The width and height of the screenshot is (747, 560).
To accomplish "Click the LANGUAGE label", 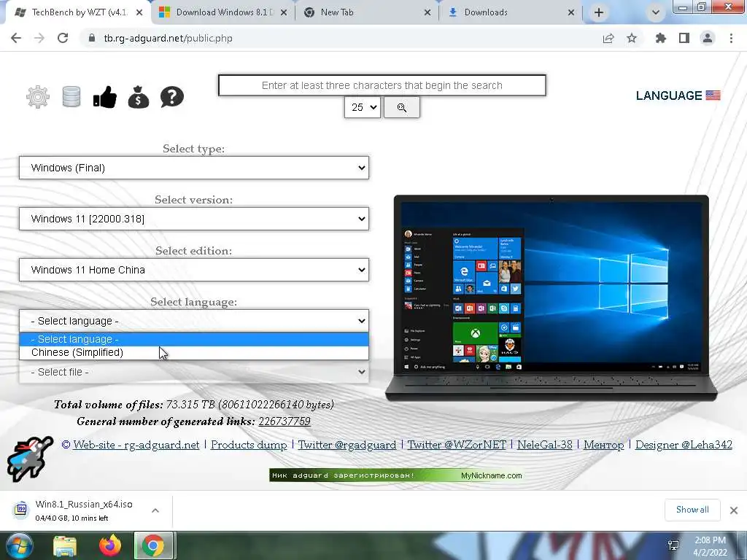I will pyautogui.click(x=669, y=96).
